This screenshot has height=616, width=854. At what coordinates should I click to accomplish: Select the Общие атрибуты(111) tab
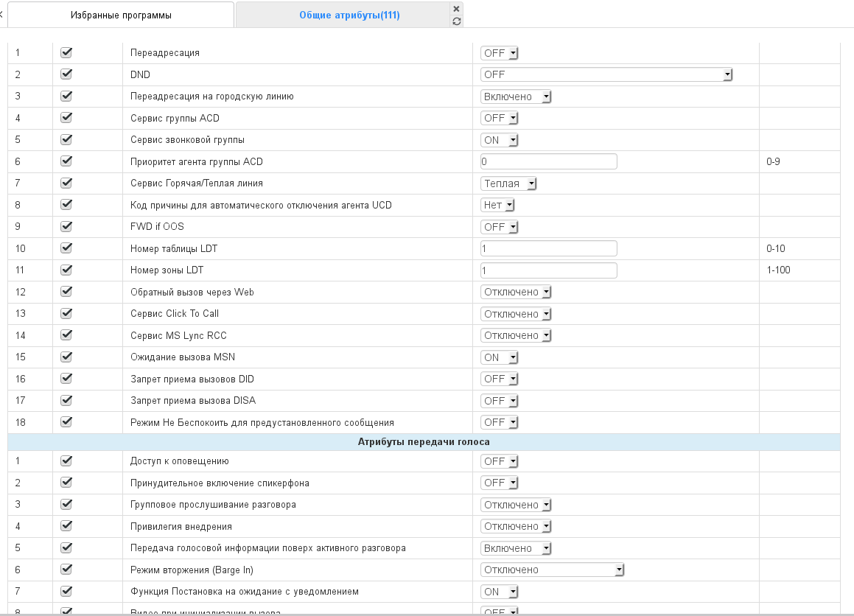tap(349, 15)
